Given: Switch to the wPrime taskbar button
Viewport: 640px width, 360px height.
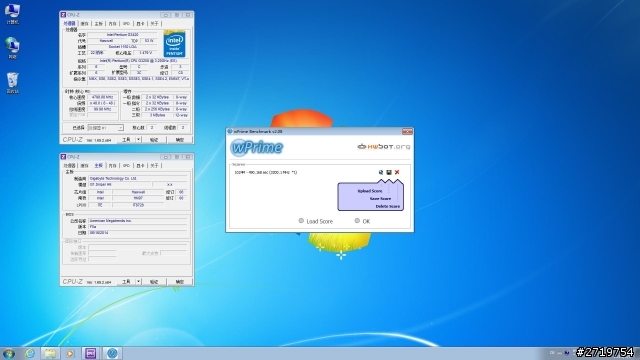Looking at the screenshot, I should (112, 353).
